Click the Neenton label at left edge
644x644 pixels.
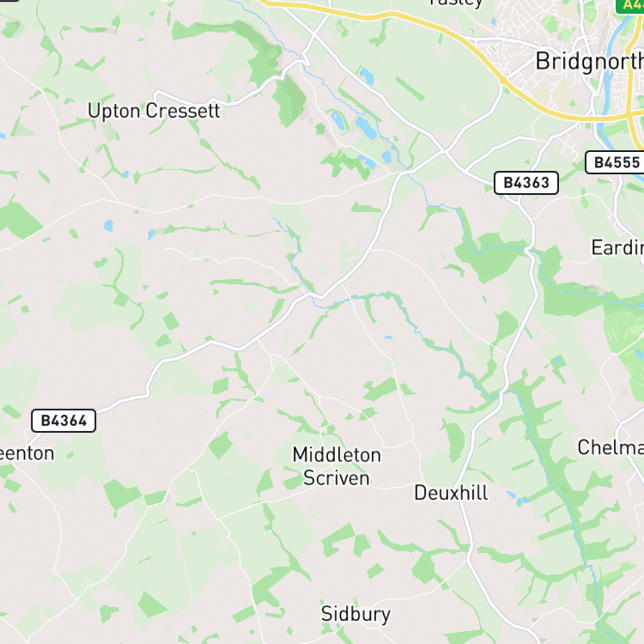tap(27, 453)
